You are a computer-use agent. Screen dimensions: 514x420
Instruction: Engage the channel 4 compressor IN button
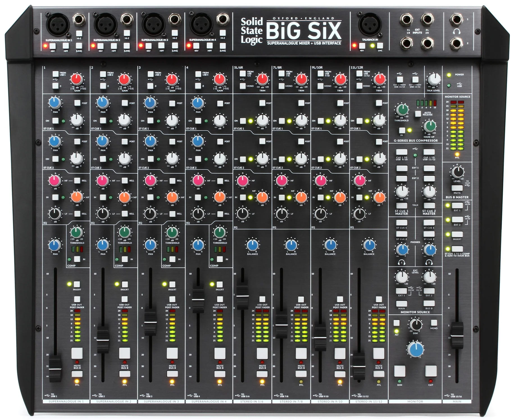coord(220,259)
